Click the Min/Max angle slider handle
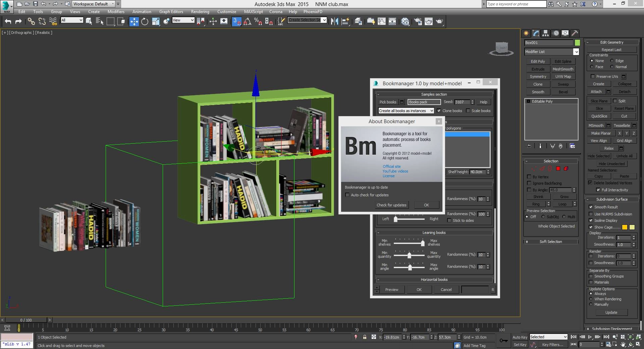Screen dimensions: 644x349 (x=410, y=267)
